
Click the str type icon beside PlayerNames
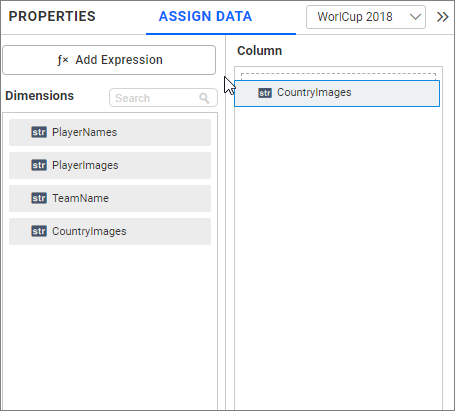(x=39, y=132)
